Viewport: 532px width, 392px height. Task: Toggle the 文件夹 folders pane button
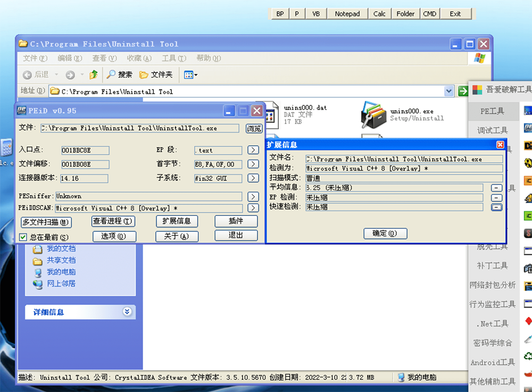click(x=156, y=74)
